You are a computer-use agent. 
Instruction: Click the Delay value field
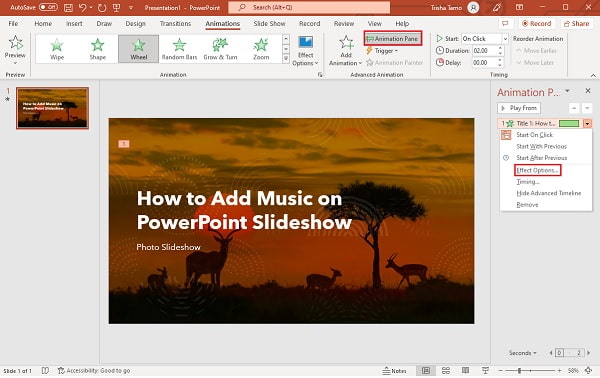[484, 62]
